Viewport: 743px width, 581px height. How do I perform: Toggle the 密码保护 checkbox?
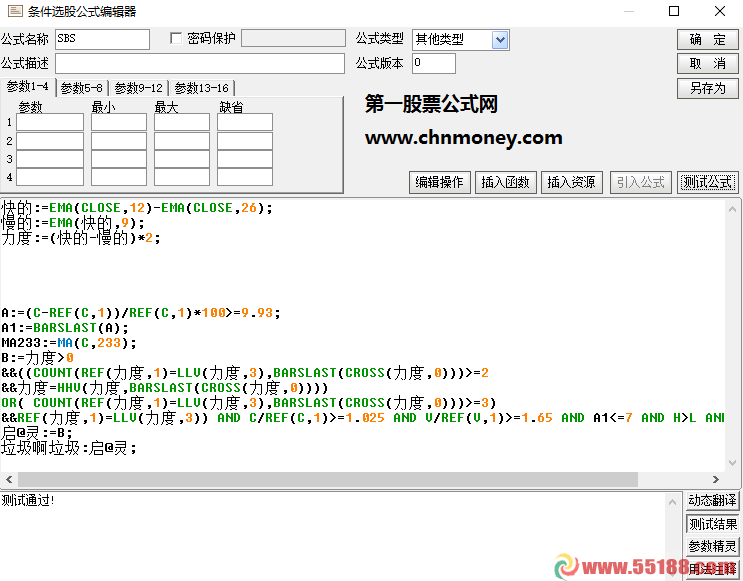(176, 38)
